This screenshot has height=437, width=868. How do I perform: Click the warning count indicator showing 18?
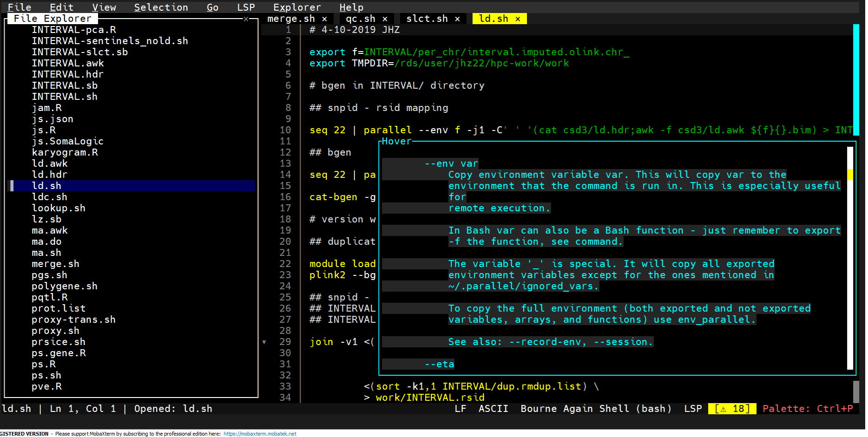tap(732, 409)
